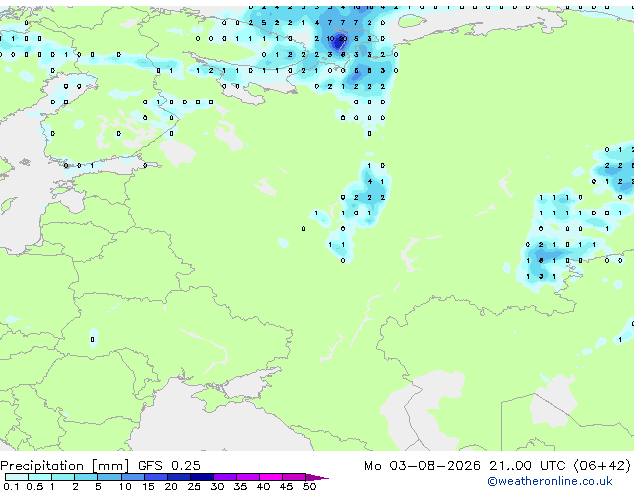The width and height of the screenshot is (634, 490).
Task: Click the 0.5–1 mm legend color swatch
Action: (x=40, y=477)
